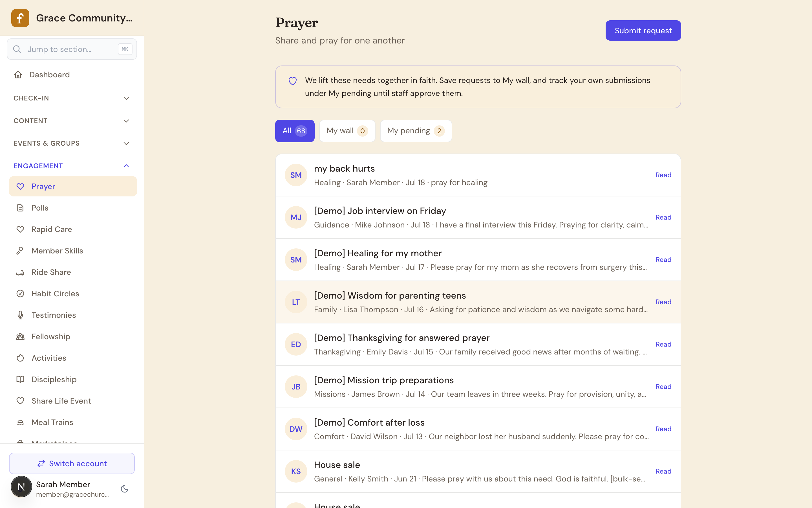The width and height of the screenshot is (812, 508).
Task: Click the Jump to section search field
Action: [72, 49]
